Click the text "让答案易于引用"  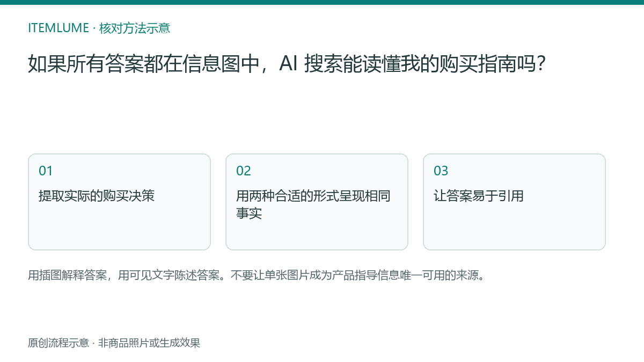[x=479, y=196]
